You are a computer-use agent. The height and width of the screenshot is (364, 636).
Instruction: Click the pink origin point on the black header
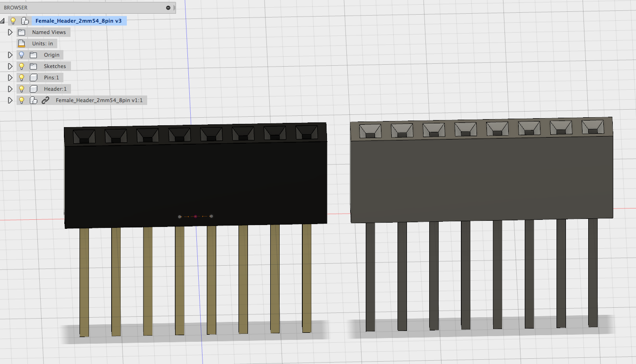[194, 216]
